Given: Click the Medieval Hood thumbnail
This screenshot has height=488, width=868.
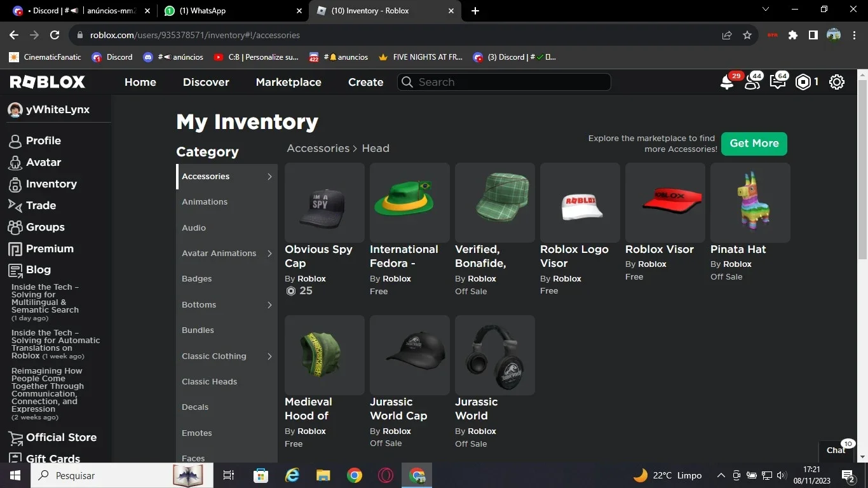Looking at the screenshot, I should point(325,355).
